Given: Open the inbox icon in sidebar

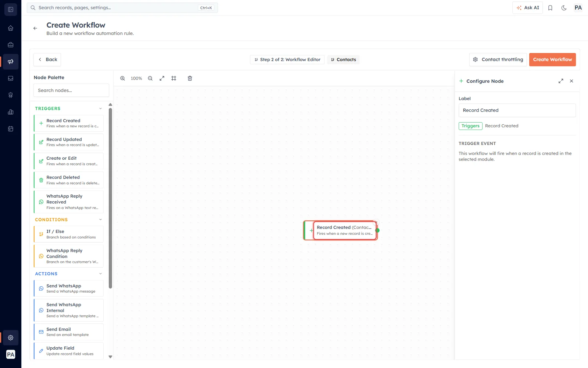Looking at the screenshot, I should [x=11, y=78].
